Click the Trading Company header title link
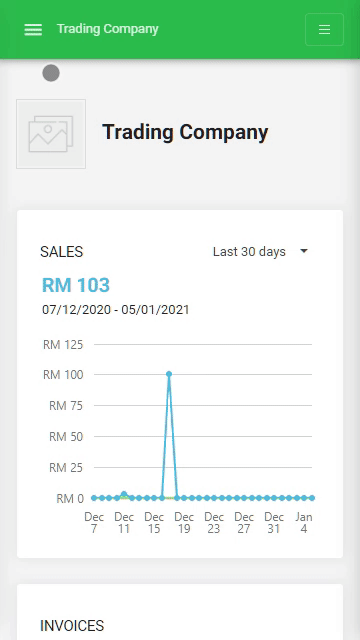Screen dimensions: 360x640 point(107,29)
